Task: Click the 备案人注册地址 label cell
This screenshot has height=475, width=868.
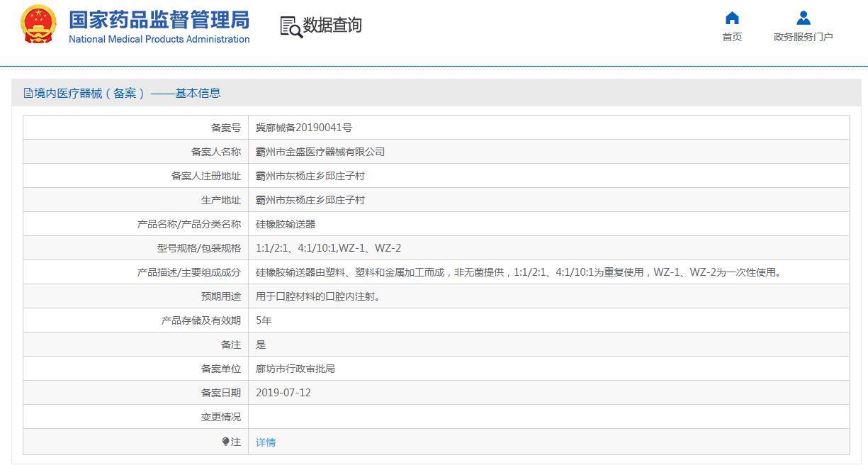Action: pos(136,176)
